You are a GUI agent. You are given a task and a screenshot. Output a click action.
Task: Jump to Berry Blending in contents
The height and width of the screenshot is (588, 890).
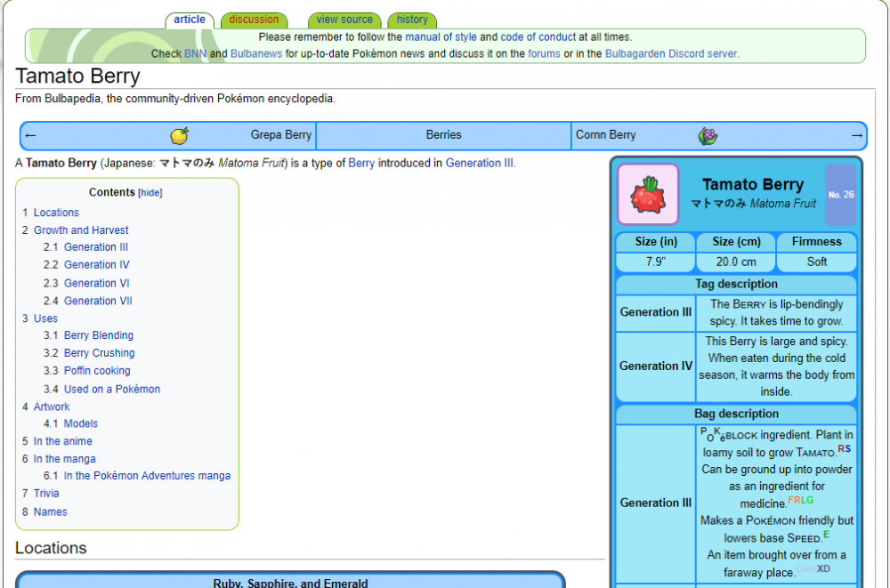coord(99,335)
